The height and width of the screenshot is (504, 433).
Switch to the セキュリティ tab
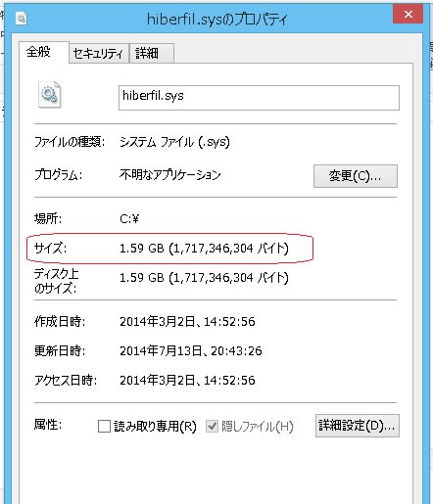coord(99,53)
